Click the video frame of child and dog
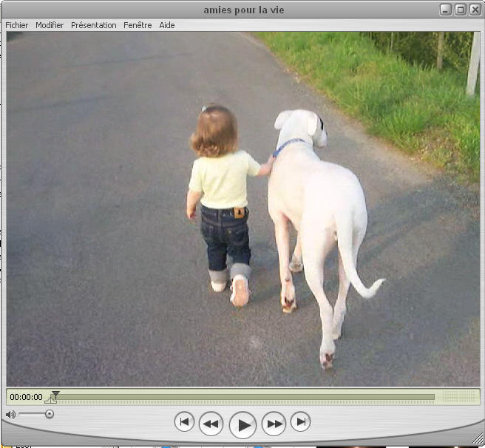The image size is (485, 448). pos(243,209)
